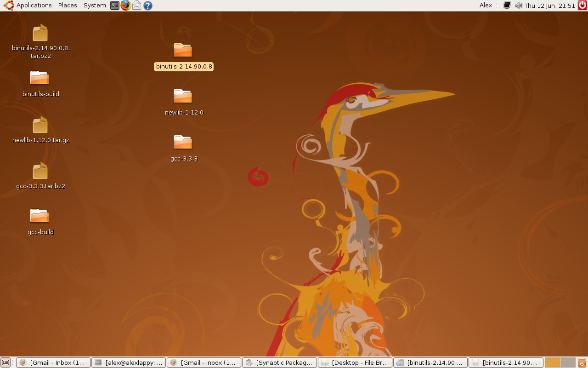Open the clock showing Thu 12 Jun

point(550,6)
